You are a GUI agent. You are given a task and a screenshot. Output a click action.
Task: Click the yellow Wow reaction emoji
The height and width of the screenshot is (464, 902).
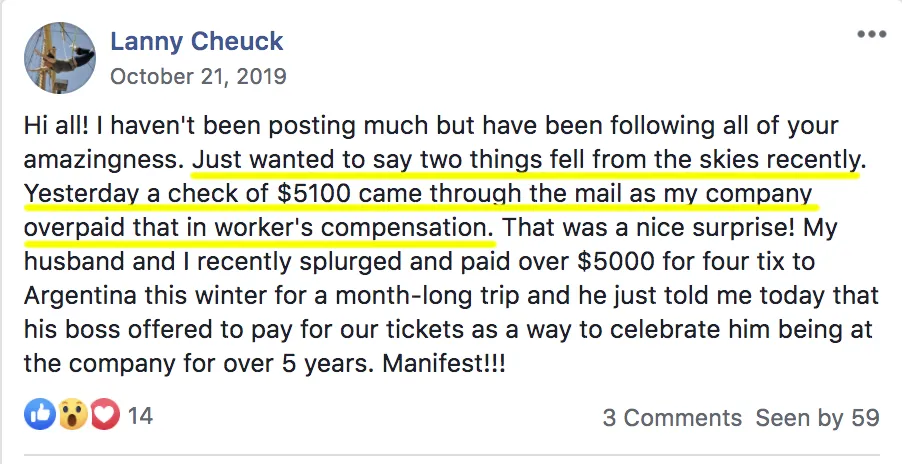pyautogui.click(x=72, y=415)
